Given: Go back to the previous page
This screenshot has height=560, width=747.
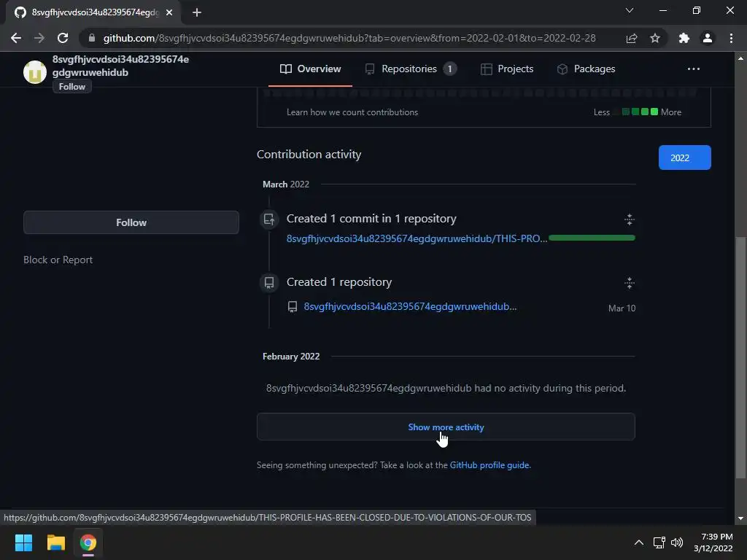Looking at the screenshot, I should (x=16, y=38).
